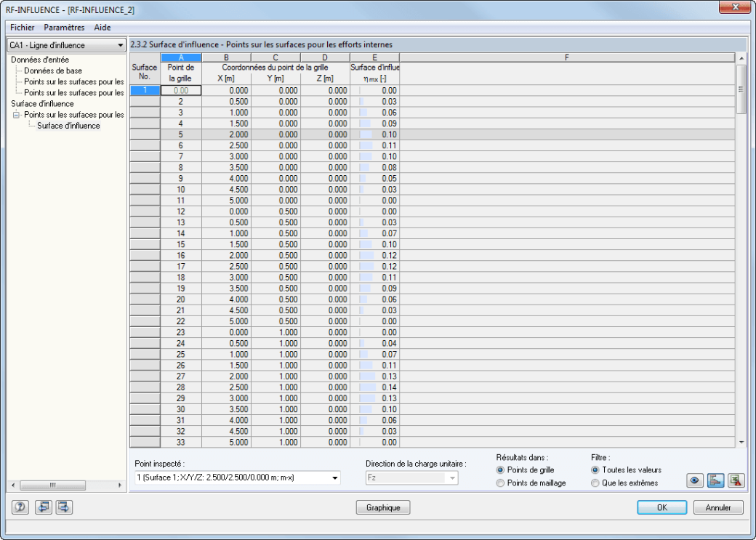Click the Z value 0.000 in row 20
The height and width of the screenshot is (540, 756).
pyautogui.click(x=326, y=299)
